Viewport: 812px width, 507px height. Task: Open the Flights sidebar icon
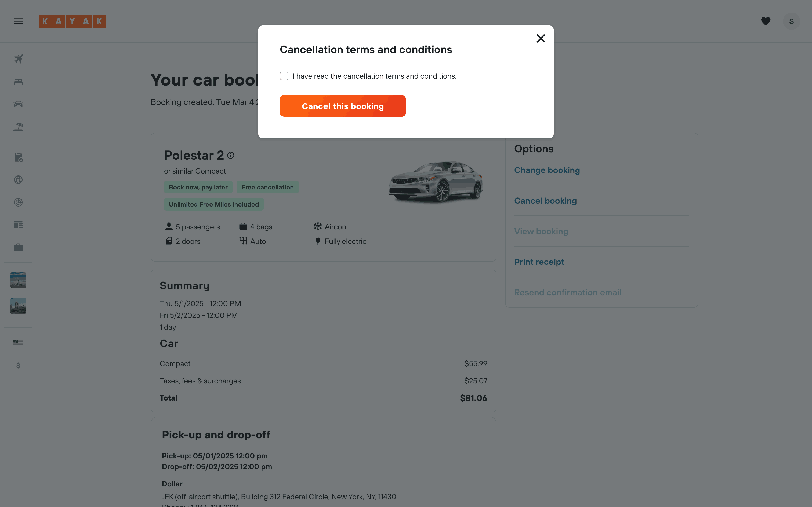[18, 59]
